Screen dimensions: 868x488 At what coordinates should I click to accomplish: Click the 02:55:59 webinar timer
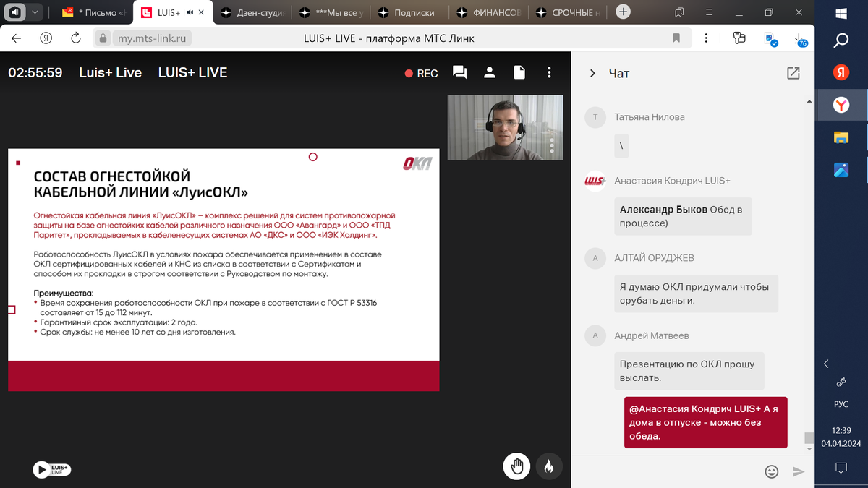tap(35, 72)
